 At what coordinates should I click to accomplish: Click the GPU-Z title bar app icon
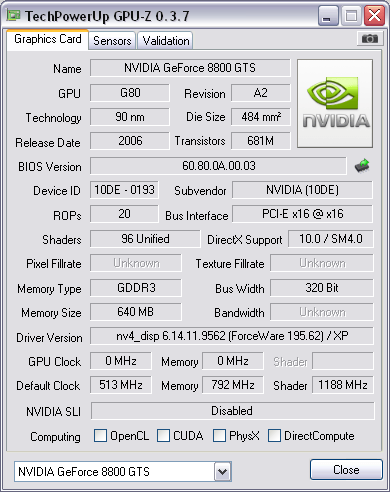click(x=13, y=15)
